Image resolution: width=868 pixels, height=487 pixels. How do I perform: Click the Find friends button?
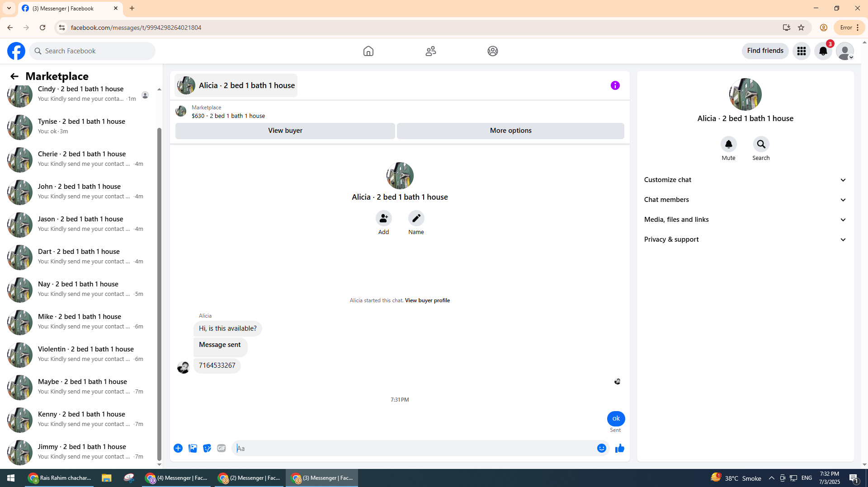[x=765, y=51]
